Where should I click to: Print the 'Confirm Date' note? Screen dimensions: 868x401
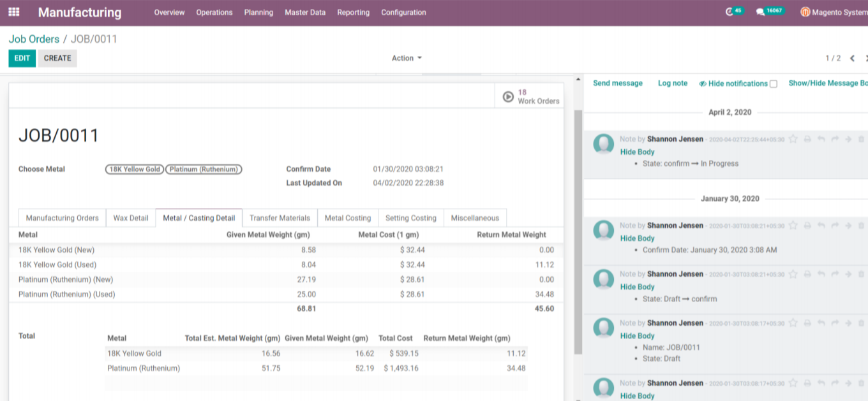[x=807, y=226]
